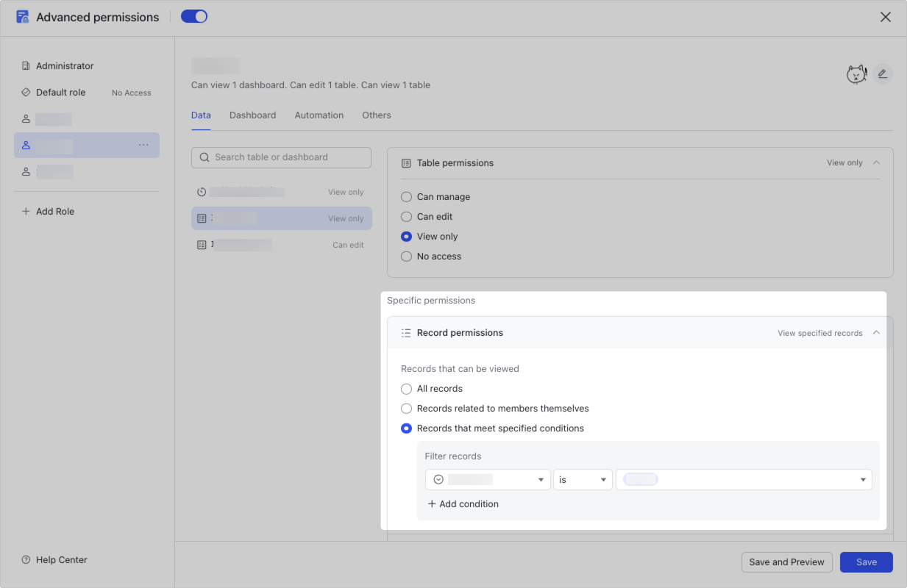The height and width of the screenshot is (588, 907).
Task: Choose the View only radio option
Action: 406,237
